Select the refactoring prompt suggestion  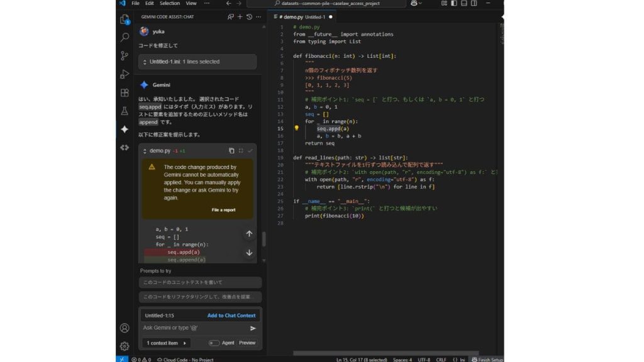click(200, 297)
